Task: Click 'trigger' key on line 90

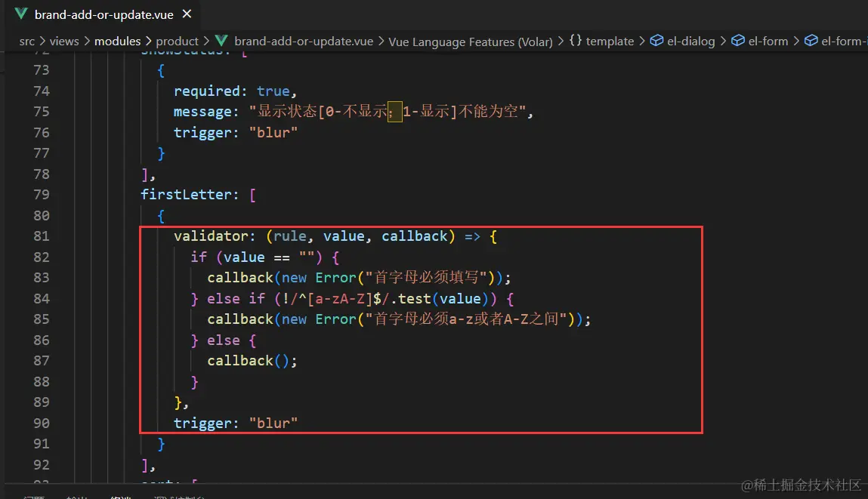Action: pyautogui.click(x=202, y=424)
